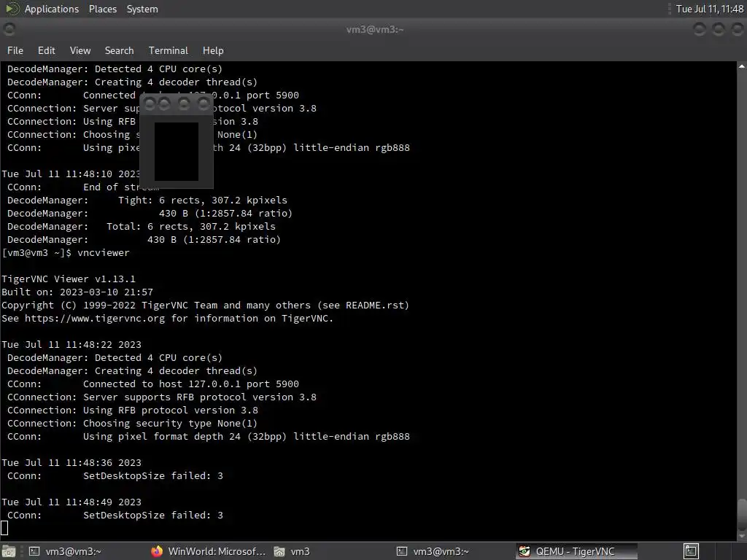
Task: Open the terminal's File menu
Action: coord(15,50)
